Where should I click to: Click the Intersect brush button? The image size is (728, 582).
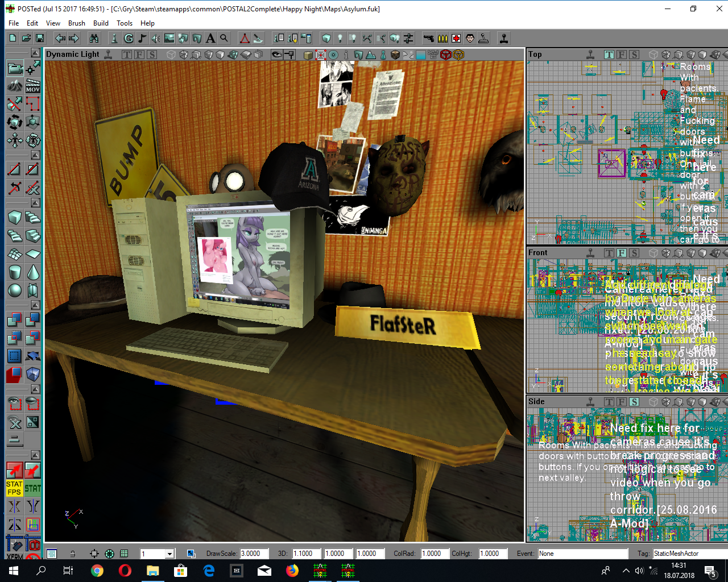tap(15, 339)
